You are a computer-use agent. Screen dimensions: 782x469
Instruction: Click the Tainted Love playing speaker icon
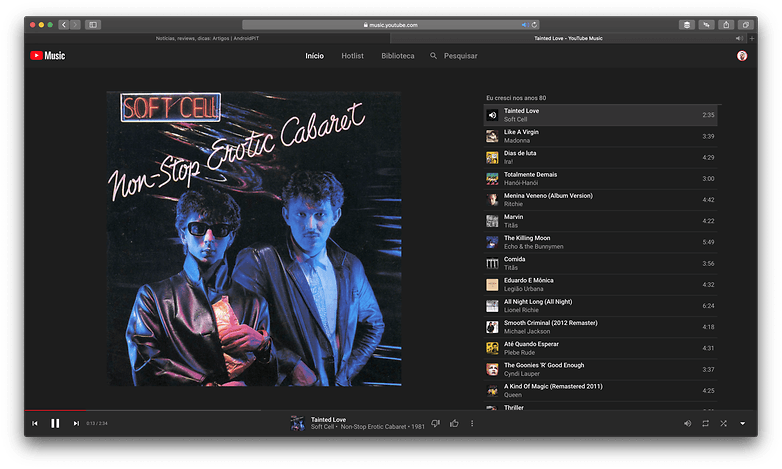pos(492,115)
